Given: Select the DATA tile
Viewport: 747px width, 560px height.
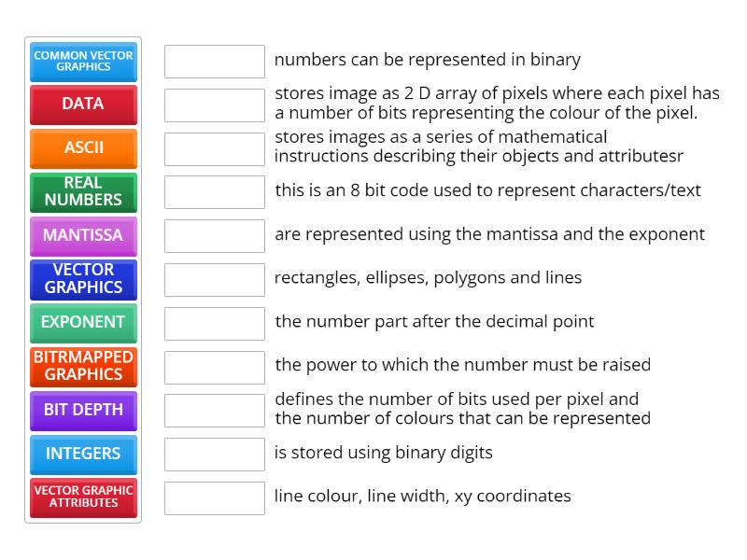Looking at the screenshot, I should pos(83,105).
